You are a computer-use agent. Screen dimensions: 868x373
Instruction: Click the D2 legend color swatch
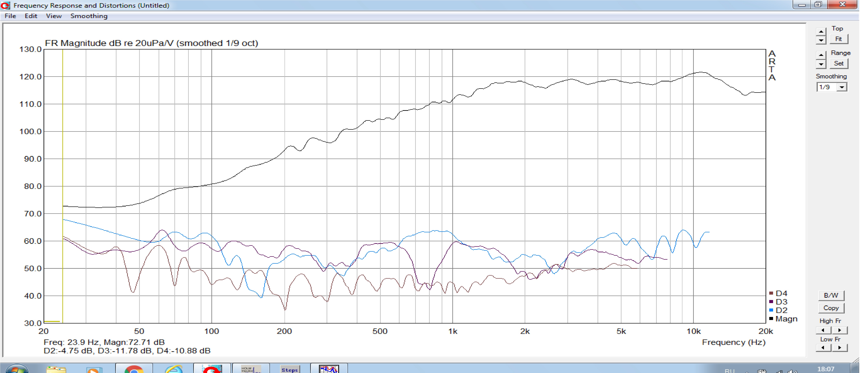[x=771, y=310]
